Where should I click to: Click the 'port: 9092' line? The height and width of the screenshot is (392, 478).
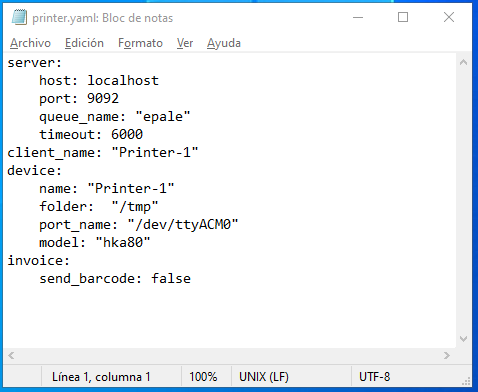point(79,99)
